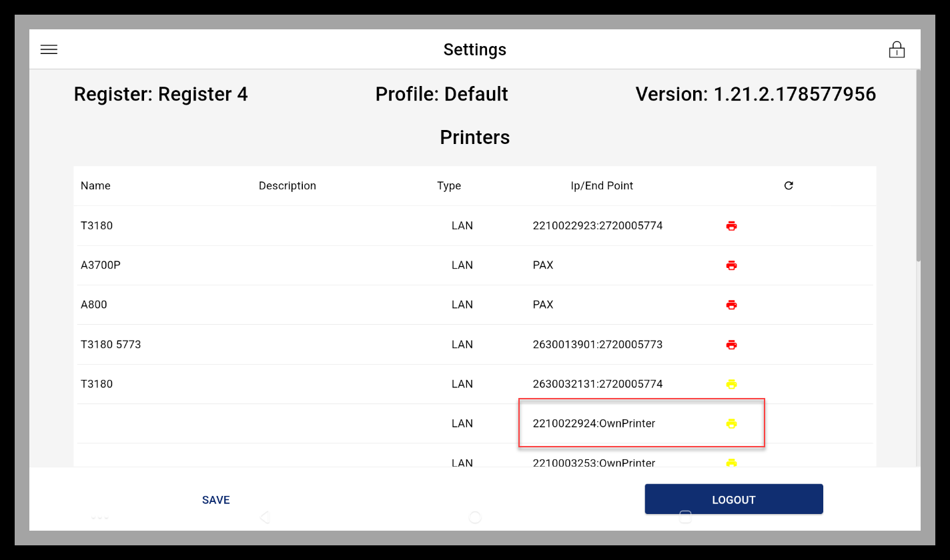Click endpoint 2210003253:OwnPrinter
950x560 pixels.
594,463
